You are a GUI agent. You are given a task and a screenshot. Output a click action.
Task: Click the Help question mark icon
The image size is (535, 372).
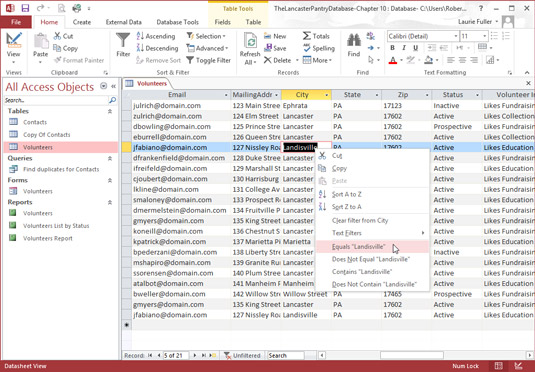pyautogui.click(x=481, y=8)
